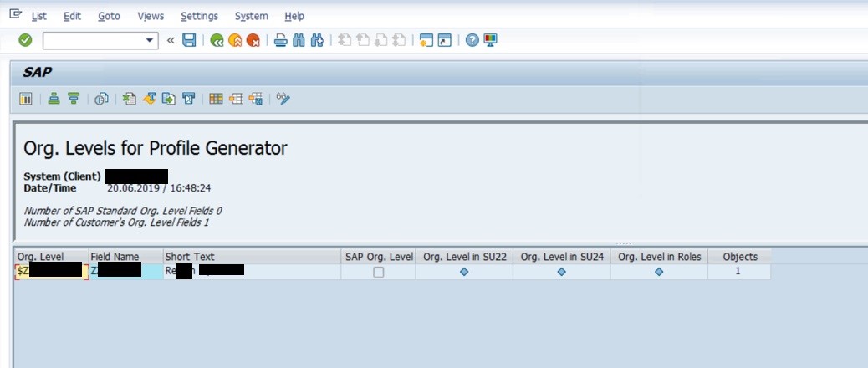
Task: Open the Goto menu
Action: (109, 16)
